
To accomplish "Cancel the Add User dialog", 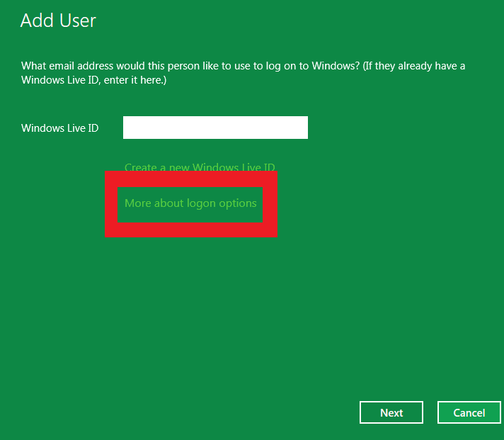I will pyautogui.click(x=469, y=412).
